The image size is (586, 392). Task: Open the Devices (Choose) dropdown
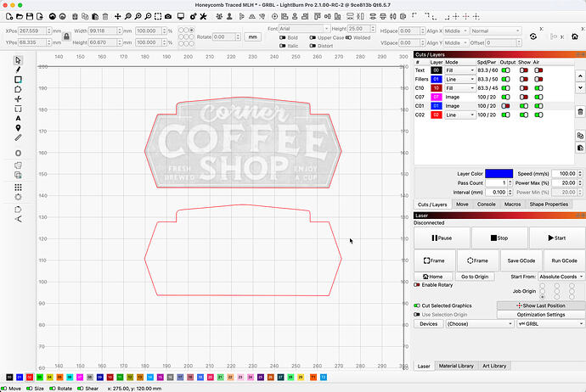477,323
